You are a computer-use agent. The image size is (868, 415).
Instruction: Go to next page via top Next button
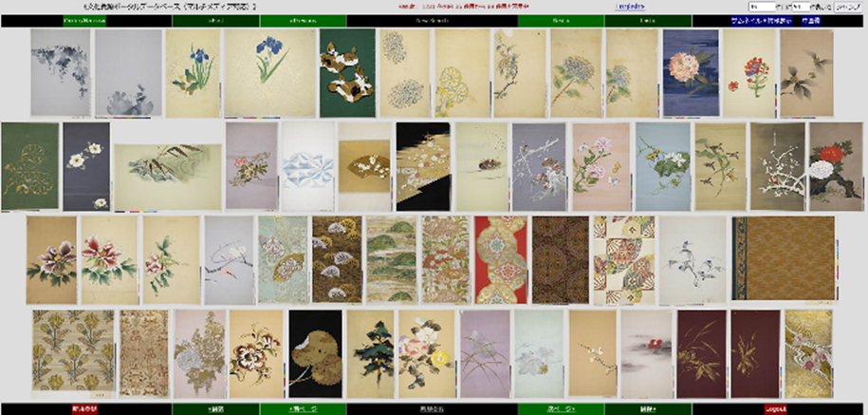[x=562, y=20]
